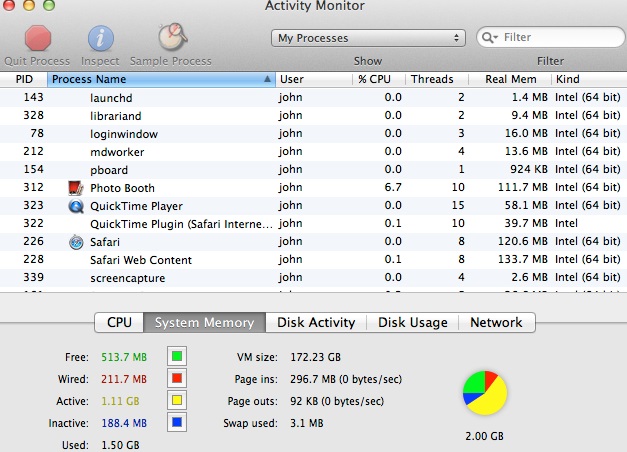
Task: Open the My Processes show dropdown
Action: pyautogui.click(x=368, y=38)
